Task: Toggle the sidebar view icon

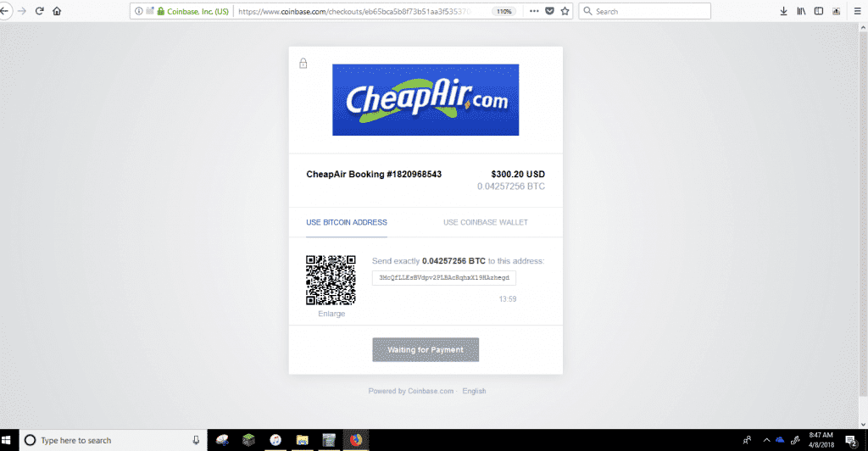Action: (819, 11)
